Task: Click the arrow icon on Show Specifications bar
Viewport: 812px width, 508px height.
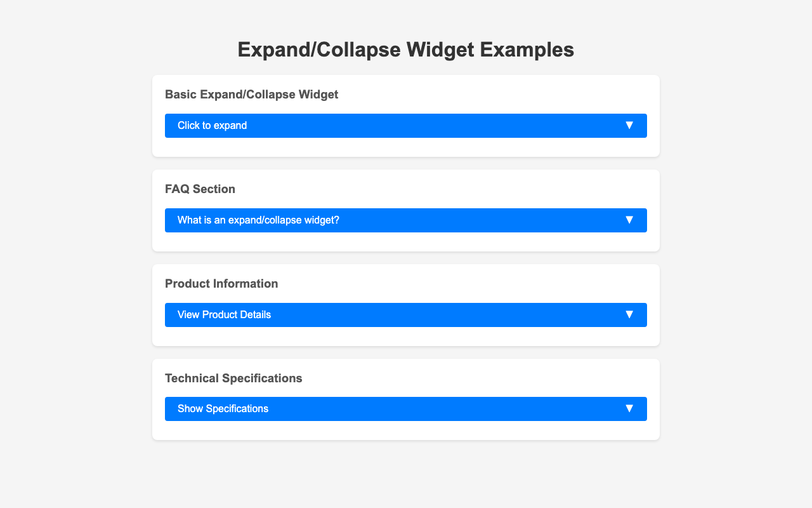Action: click(629, 408)
